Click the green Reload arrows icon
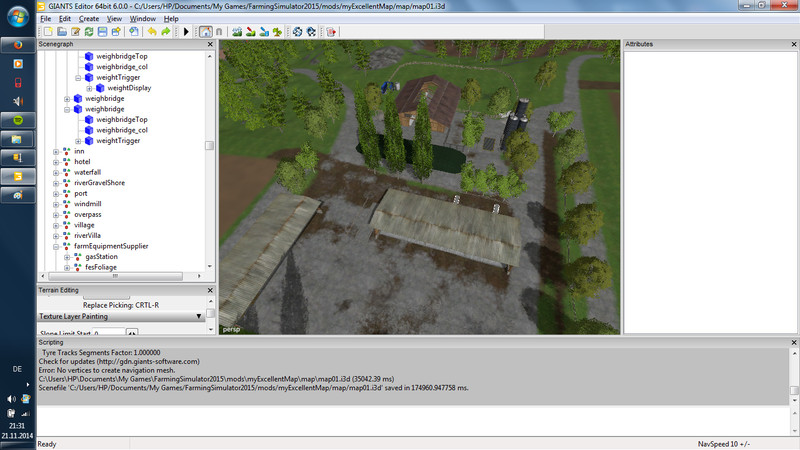 [x=89, y=32]
